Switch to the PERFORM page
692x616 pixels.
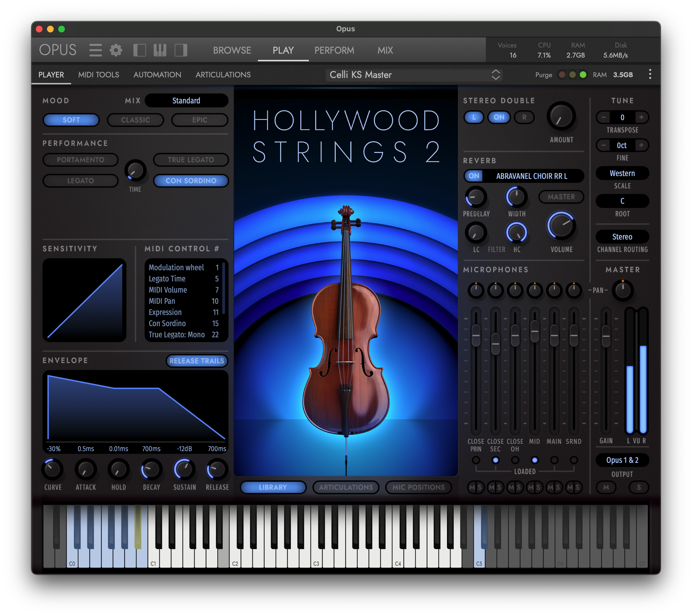coord(334,50)
